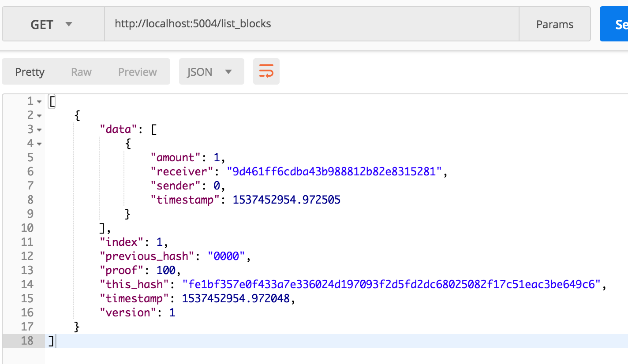Open the GET method dropdown
The width and height of the screenshot is (628, 364).
[x=53, y=24]
